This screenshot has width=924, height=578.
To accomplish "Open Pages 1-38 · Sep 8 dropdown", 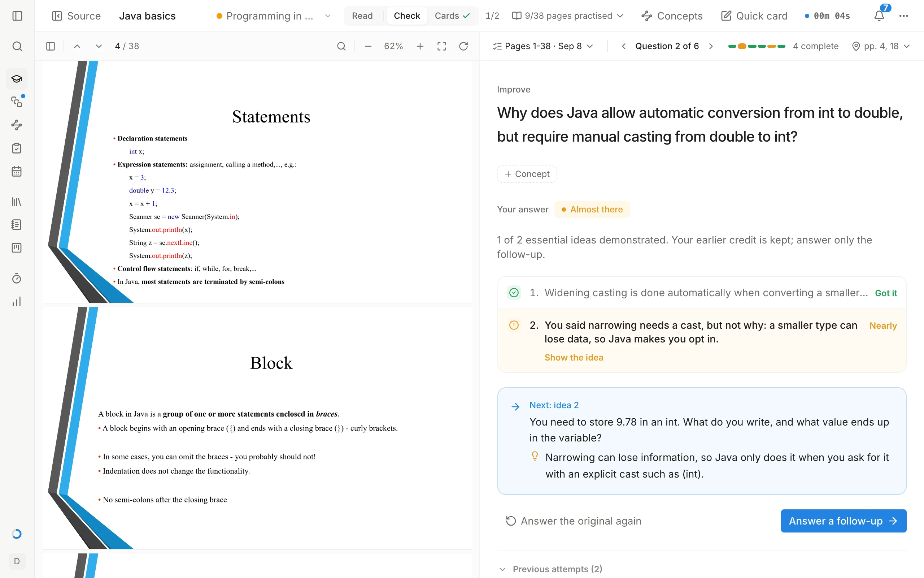I will coord(543,46).
